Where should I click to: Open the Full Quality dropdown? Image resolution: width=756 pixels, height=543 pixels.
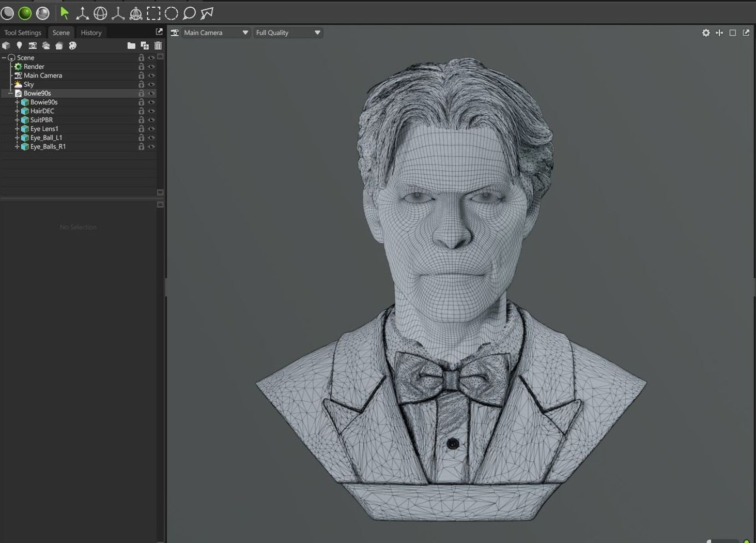pyautogui.click(x=288, y=33)
